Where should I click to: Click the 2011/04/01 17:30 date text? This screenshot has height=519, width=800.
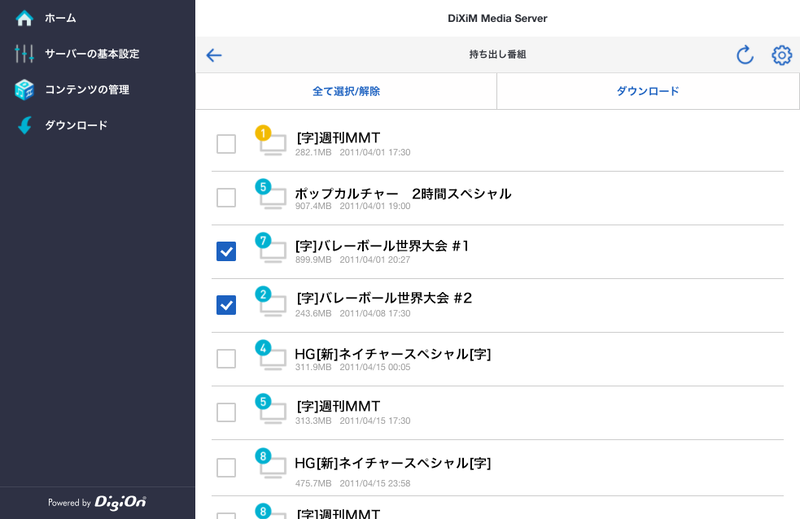375,152
